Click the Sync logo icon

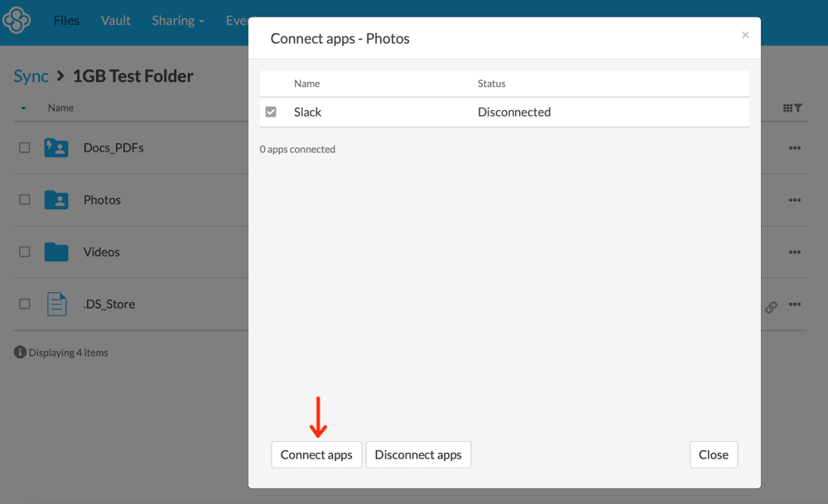coord(17,21)
